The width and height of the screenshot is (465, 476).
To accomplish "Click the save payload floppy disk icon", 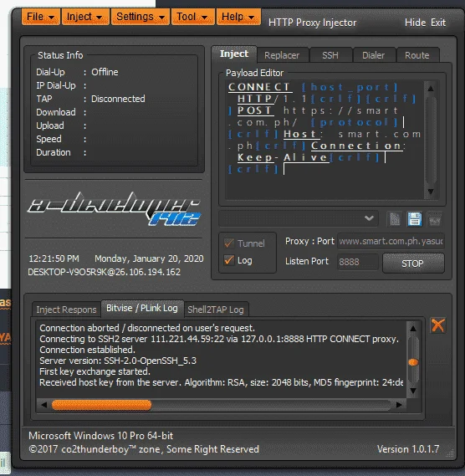I will pos(415,219).
